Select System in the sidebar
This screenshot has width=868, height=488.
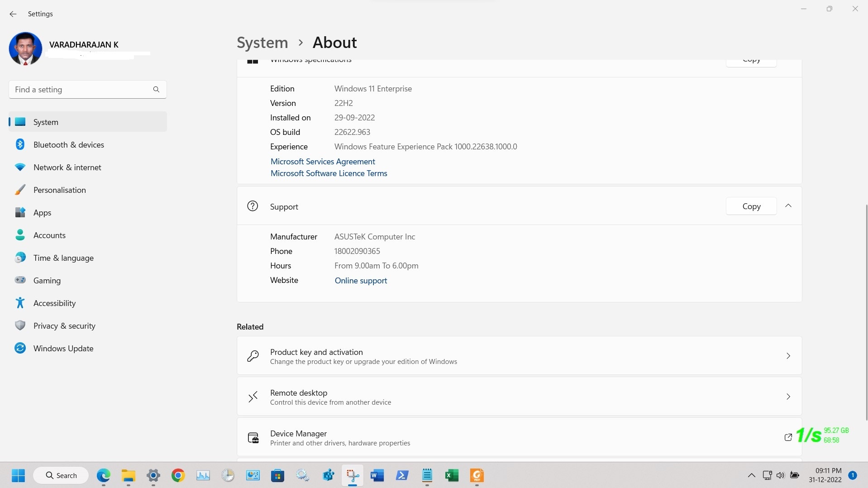tap(88, 122)
